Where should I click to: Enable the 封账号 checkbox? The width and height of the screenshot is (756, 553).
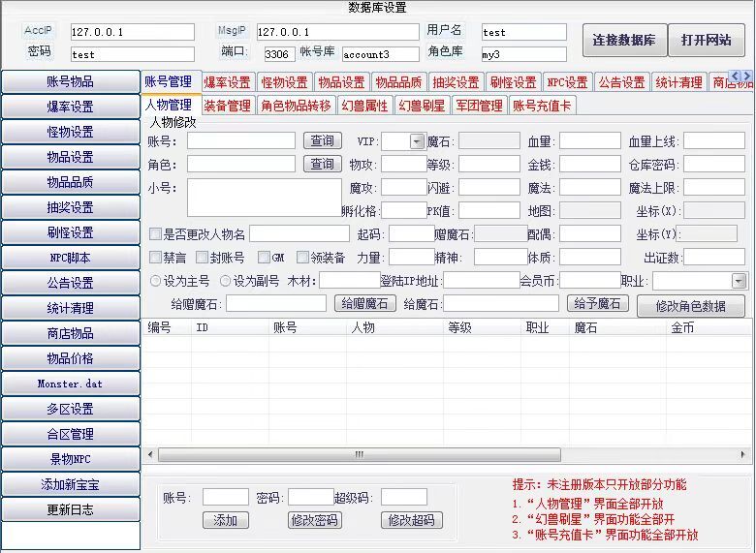point(202,258)
